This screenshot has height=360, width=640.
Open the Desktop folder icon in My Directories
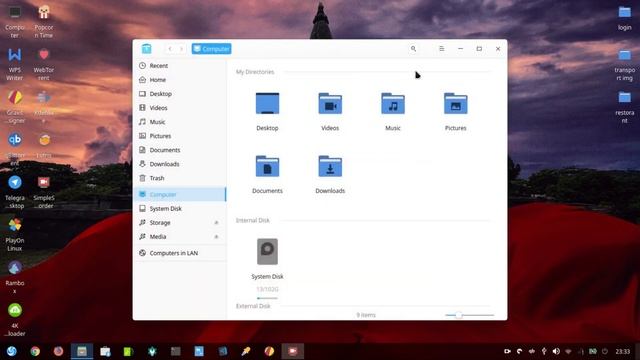coord(267,104)
